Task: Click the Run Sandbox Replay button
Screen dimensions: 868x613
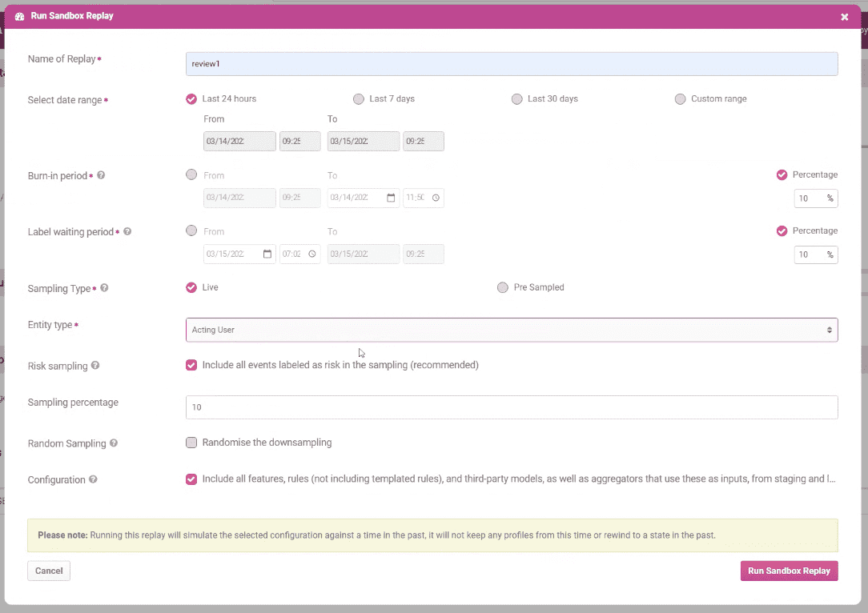Action: [789, 571]
